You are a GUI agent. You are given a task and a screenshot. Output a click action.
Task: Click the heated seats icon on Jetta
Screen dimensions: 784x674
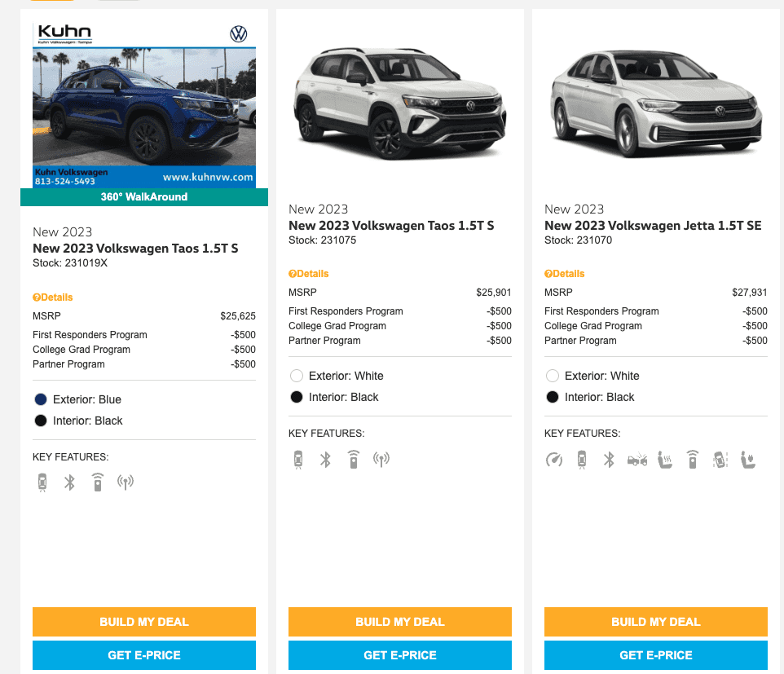coord(665,460)
